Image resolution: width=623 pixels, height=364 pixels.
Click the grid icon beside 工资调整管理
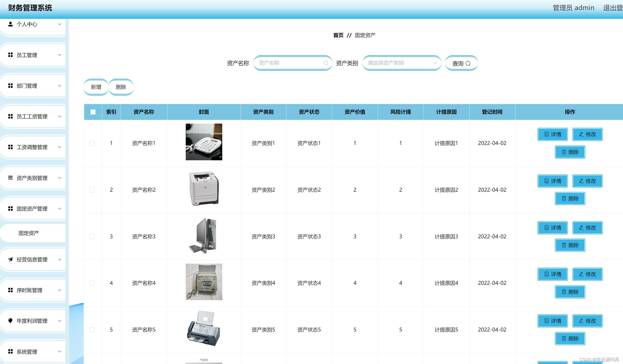(10, 147)
